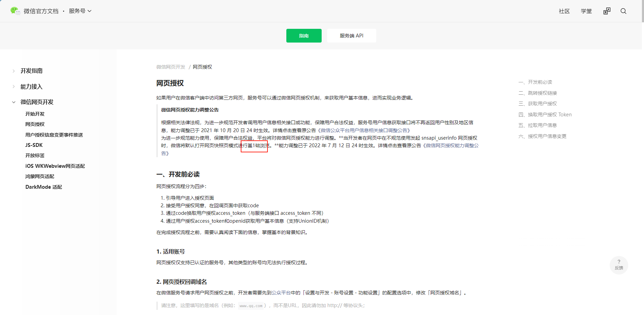
Task: Open 用户授权信息变更事件推送 sidebar page
Action: coord(54,135)
